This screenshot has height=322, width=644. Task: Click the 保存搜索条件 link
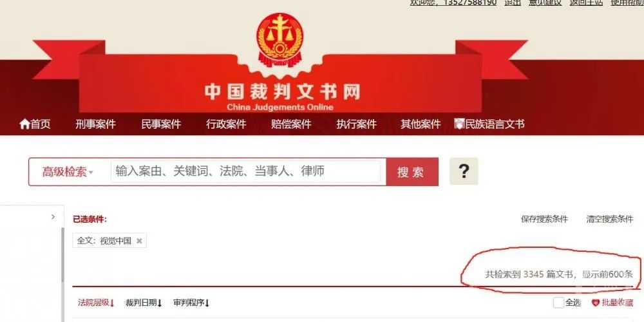click(x=544, y=220)
